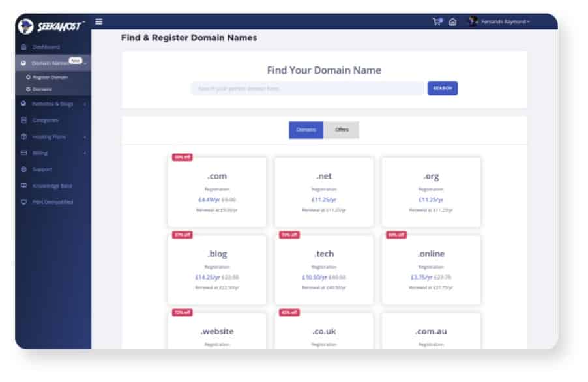The height and width of the screenshot is (382, 588).
Task: Open the shopping cart
Action: [x=437, y=22]
